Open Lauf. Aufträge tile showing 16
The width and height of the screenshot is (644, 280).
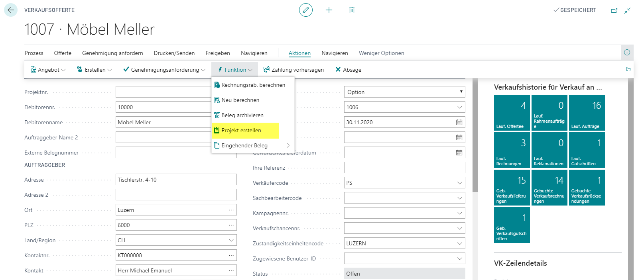pos(587,113)
